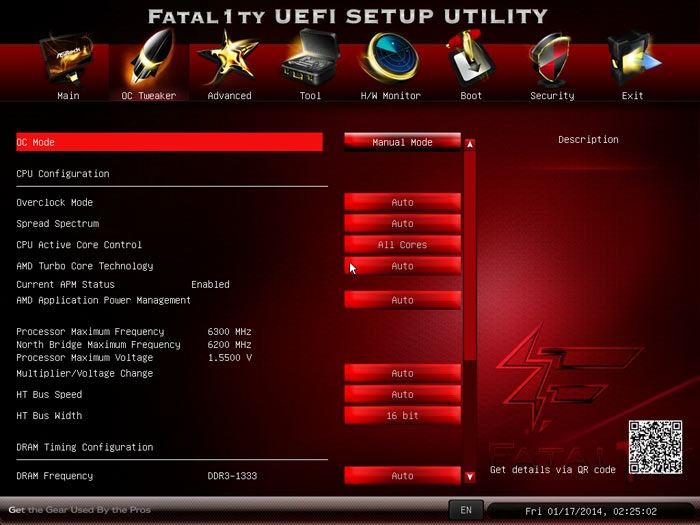
Task: Click the date and time display
Action: (x=591, y=511)
